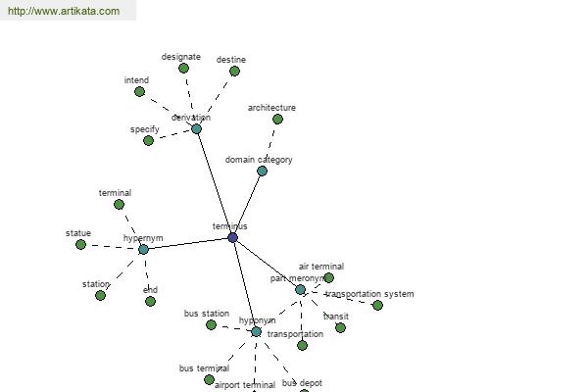Click the architecture word node
Viewport: 588px width, 392px height.
[x=277, y=120]
